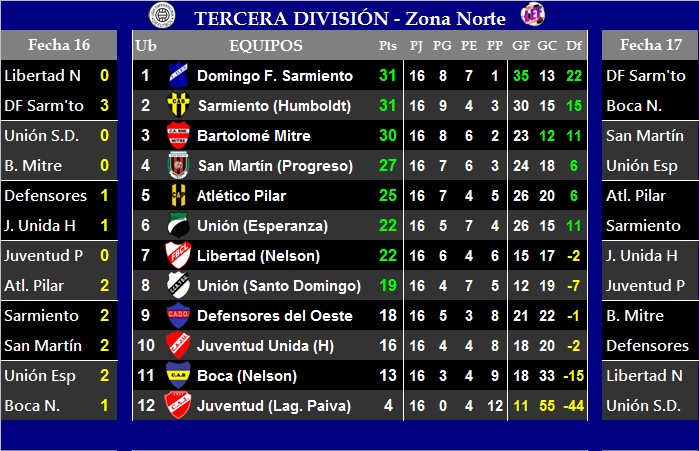This screenshot has height=451, width=699.
Task: Click the Pts column header
Action: point(387,45)
